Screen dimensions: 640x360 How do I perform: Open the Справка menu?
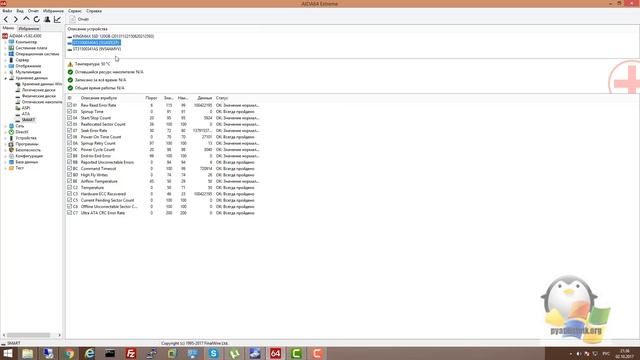94,11
